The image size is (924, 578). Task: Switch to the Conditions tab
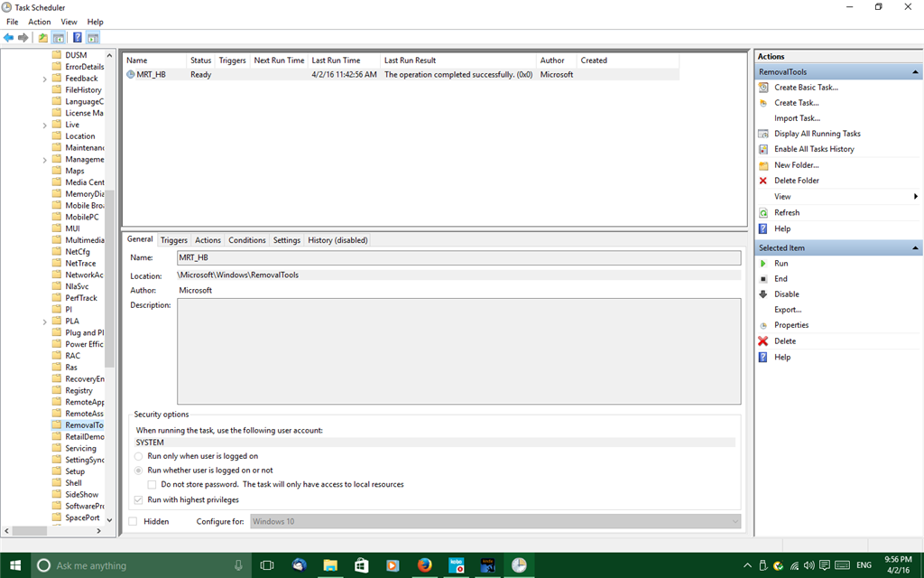click(x=247, y=240)
